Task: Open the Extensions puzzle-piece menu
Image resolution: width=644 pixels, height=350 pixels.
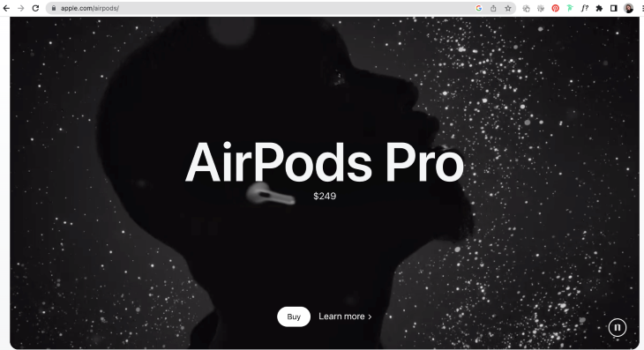Action: point(599,8)
